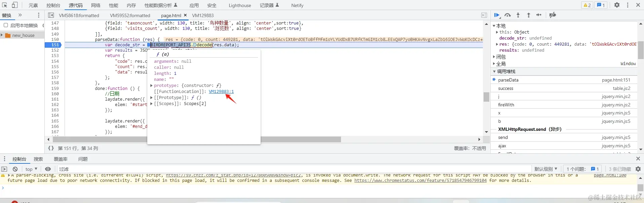The image size is (644, 203).
Task: Open the Lighthouse panel
Action: tap(240, 5)
